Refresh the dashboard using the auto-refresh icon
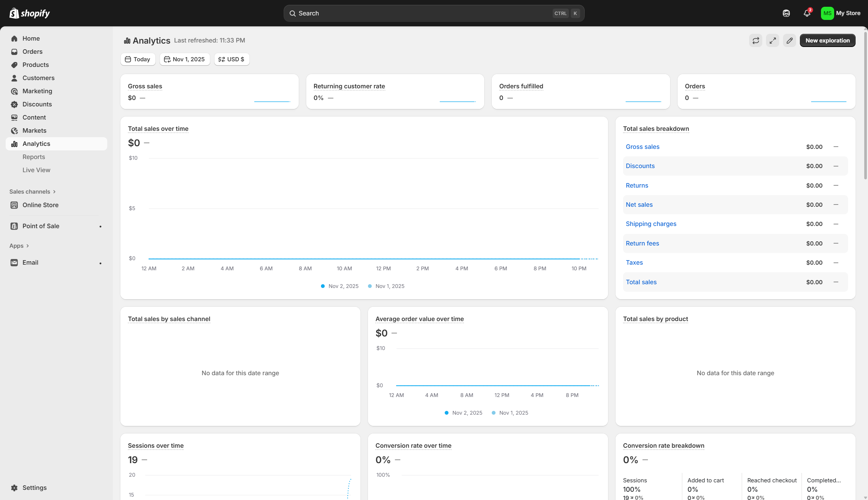Image resolution: width=868 pixels, height=500 pixels. point(756,40)
